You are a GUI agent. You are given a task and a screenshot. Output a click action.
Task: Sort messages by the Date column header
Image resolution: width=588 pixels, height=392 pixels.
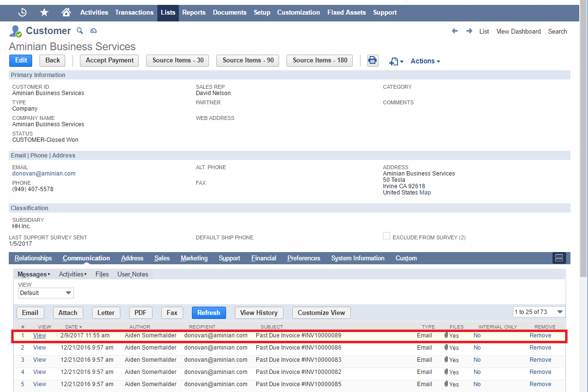[71, 327]
